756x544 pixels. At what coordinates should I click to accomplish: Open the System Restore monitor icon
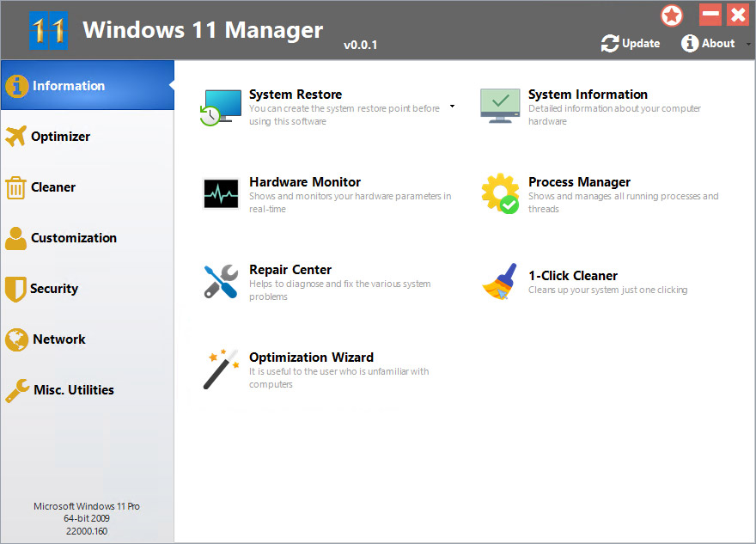220,107
